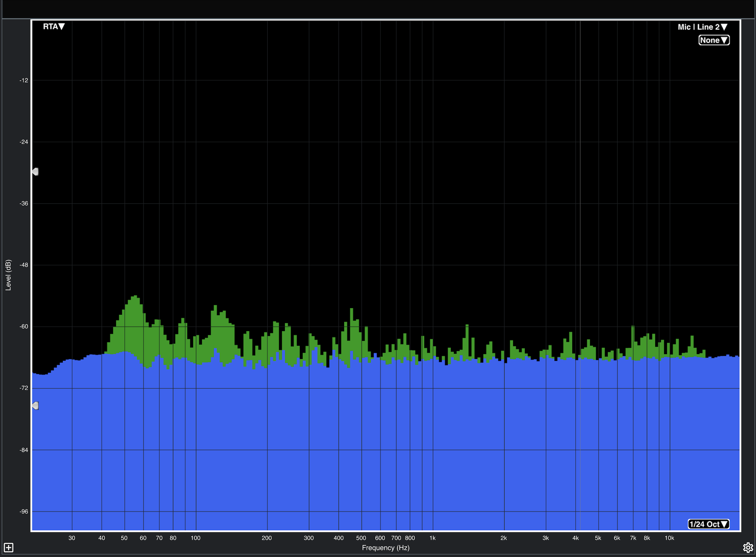The width and height of the screenshot is (756, 557).
Task: Open the RTA graph type dropdown
Action: (54, 26)
